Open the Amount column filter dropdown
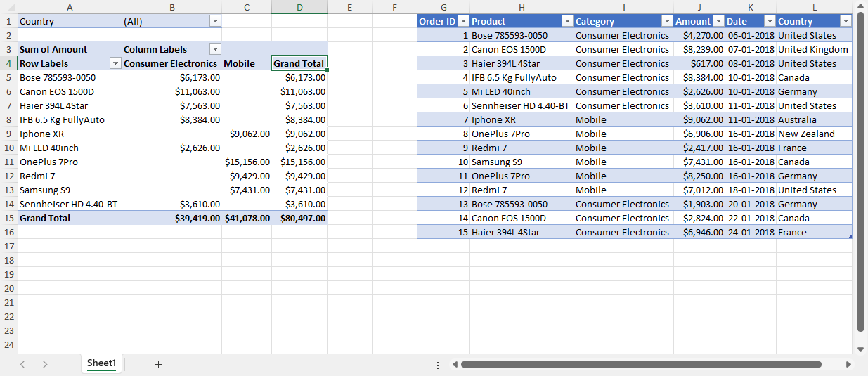Image resolution: width=868 pixels, height=376 pixels. pos(718,21)
